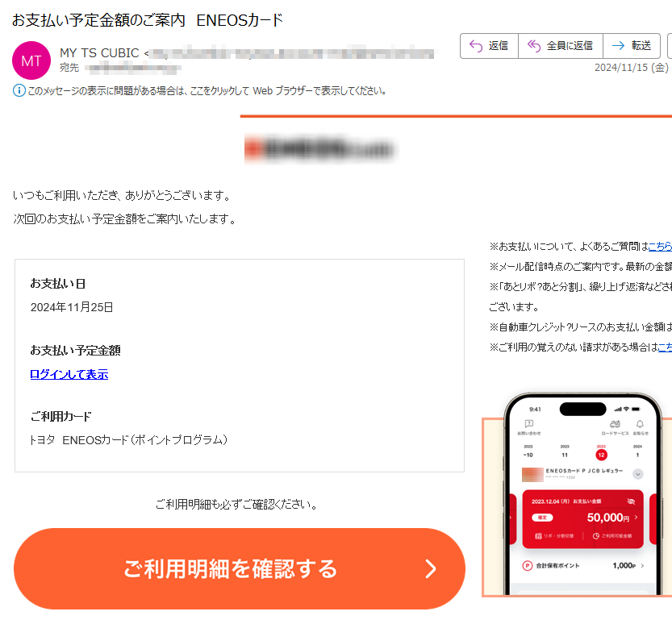
Task: Click the email subject line title
Action: pyautogui.click(x=148, y=20)
